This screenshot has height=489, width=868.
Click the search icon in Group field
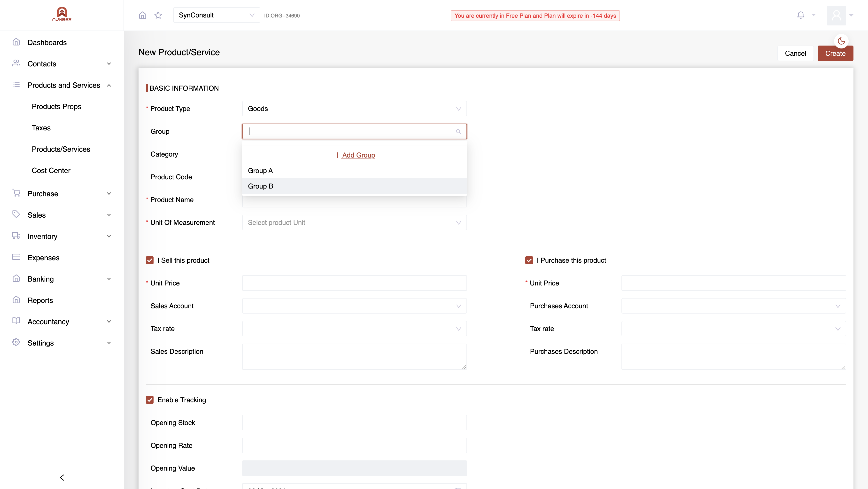[x=459, y=132]
